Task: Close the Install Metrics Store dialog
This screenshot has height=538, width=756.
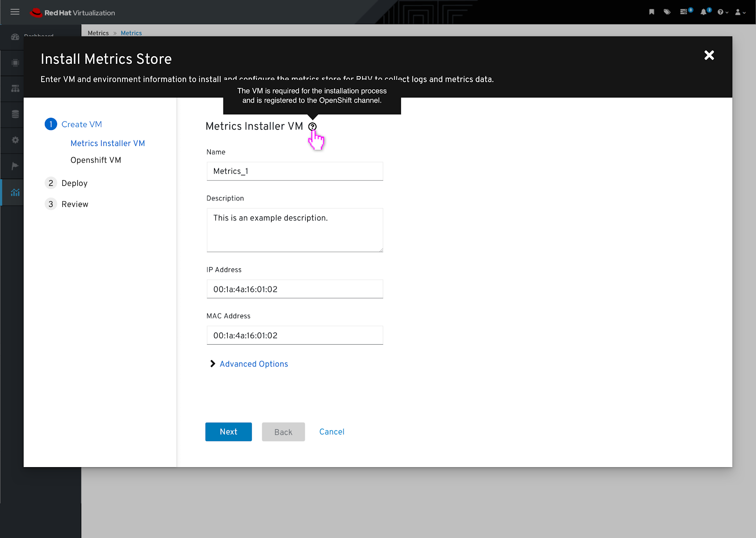Action: pos(709,55)
